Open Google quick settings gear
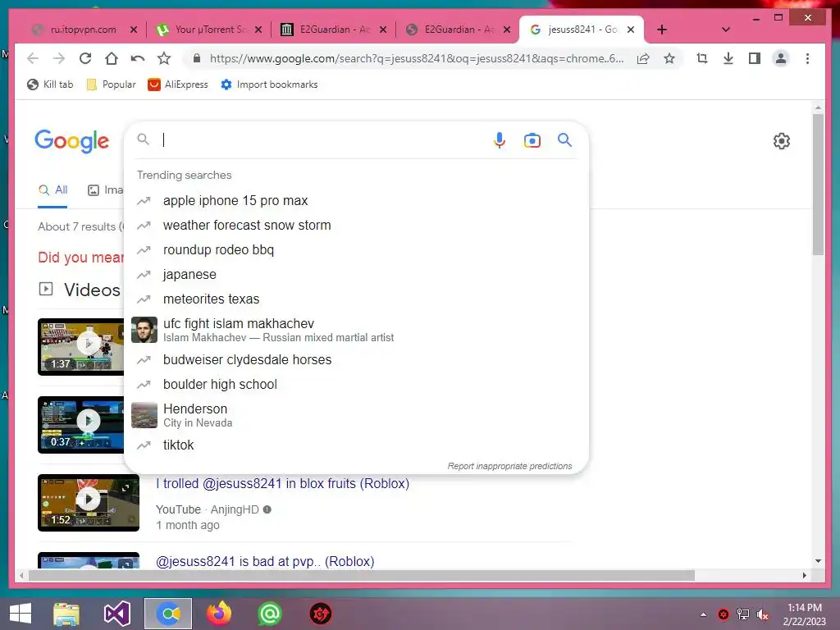 pos(782,141)
